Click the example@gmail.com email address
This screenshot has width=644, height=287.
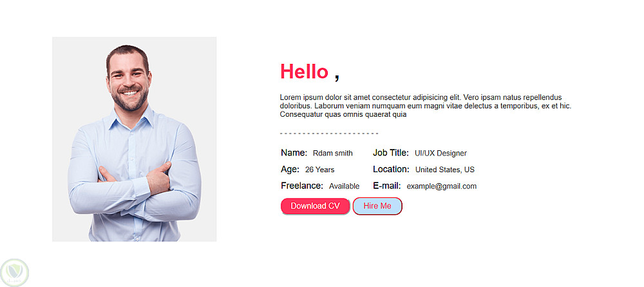[x=441, y=186]
